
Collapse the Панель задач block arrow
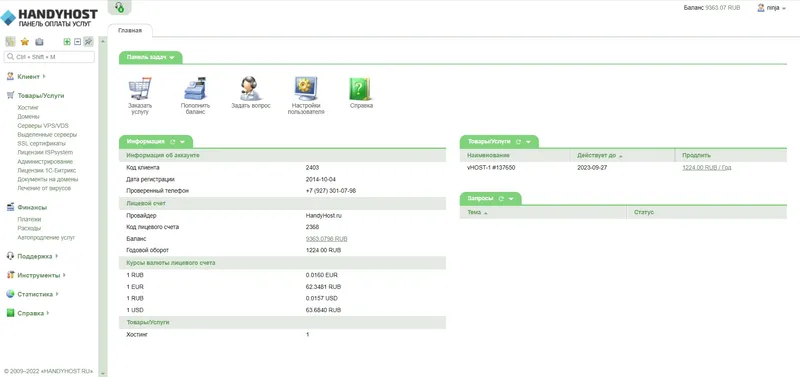tap(172, 58)
